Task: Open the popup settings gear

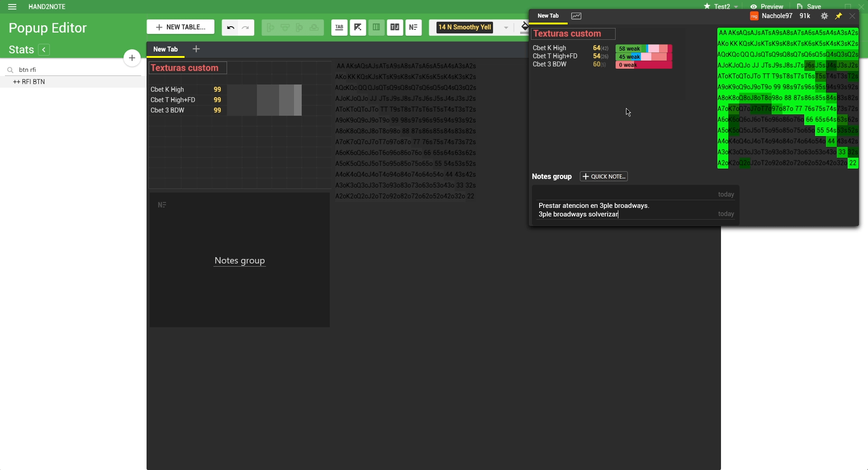Action: (825, 16)
